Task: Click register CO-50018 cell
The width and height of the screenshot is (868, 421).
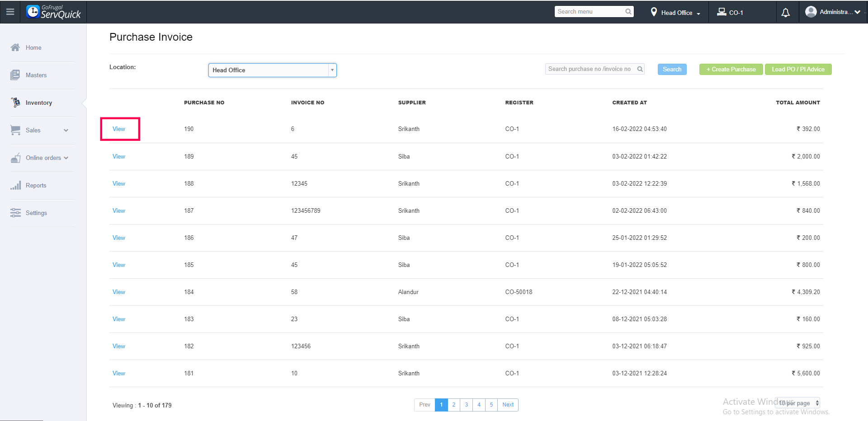Action: pyautogui.click(x=519, y=292)
